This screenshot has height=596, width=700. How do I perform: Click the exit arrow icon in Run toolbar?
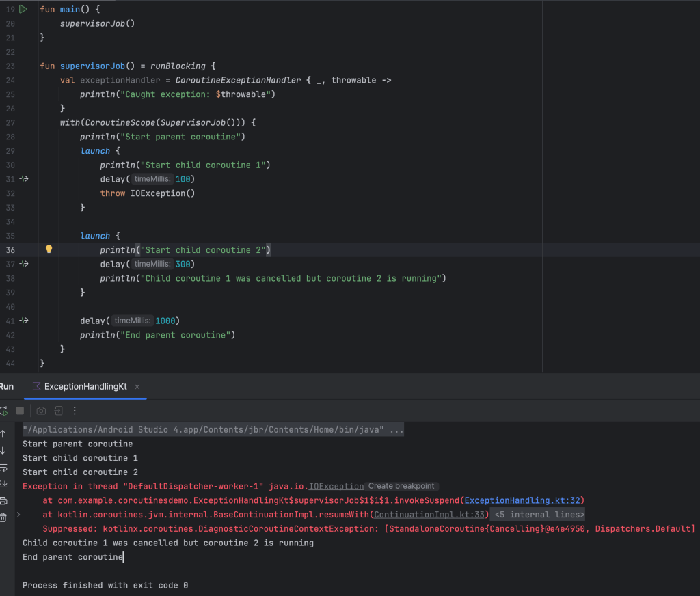(x=59, y=411)
